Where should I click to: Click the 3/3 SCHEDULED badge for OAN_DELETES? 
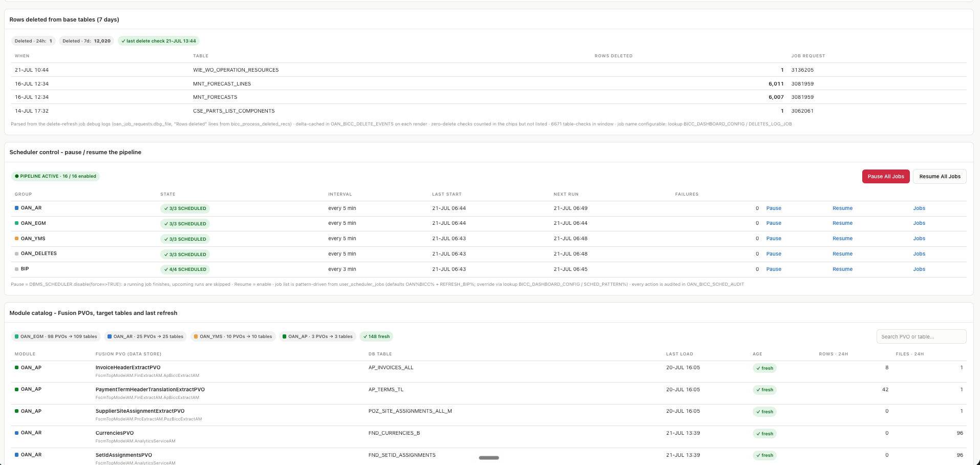[185, 255]
